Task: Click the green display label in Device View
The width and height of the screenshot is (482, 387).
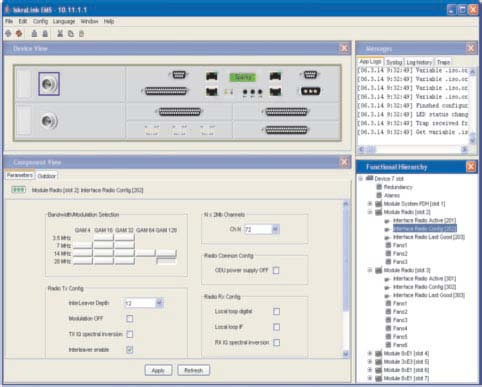Action: [x=243, y=77]
